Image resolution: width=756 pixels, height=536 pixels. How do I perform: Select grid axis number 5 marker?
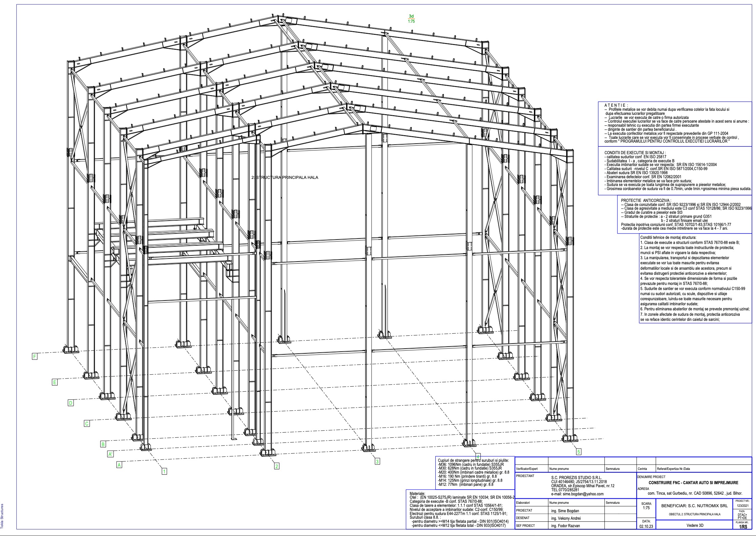pos(579,452)
